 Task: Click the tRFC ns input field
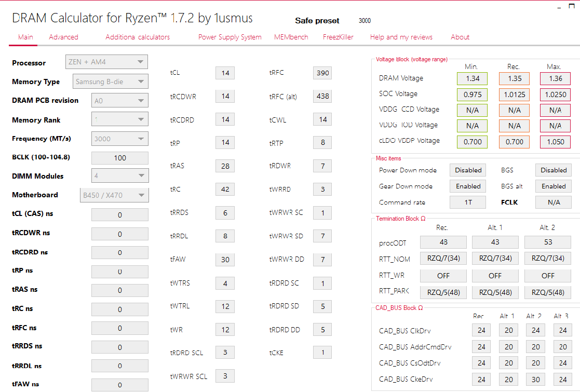(x=120, y=328)
